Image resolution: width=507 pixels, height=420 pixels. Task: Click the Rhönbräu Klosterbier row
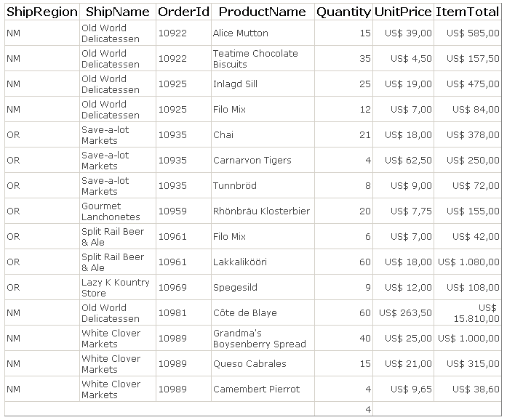(x=261, y=211)
